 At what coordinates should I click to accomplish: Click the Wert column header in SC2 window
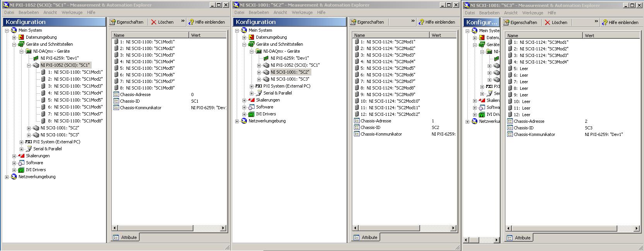[443, 35]
